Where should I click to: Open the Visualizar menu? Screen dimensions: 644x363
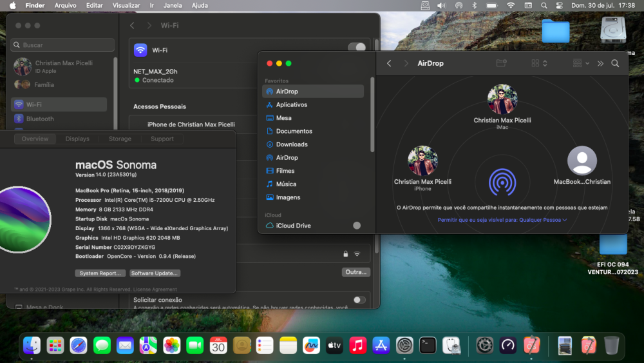(x=126, y=5)
